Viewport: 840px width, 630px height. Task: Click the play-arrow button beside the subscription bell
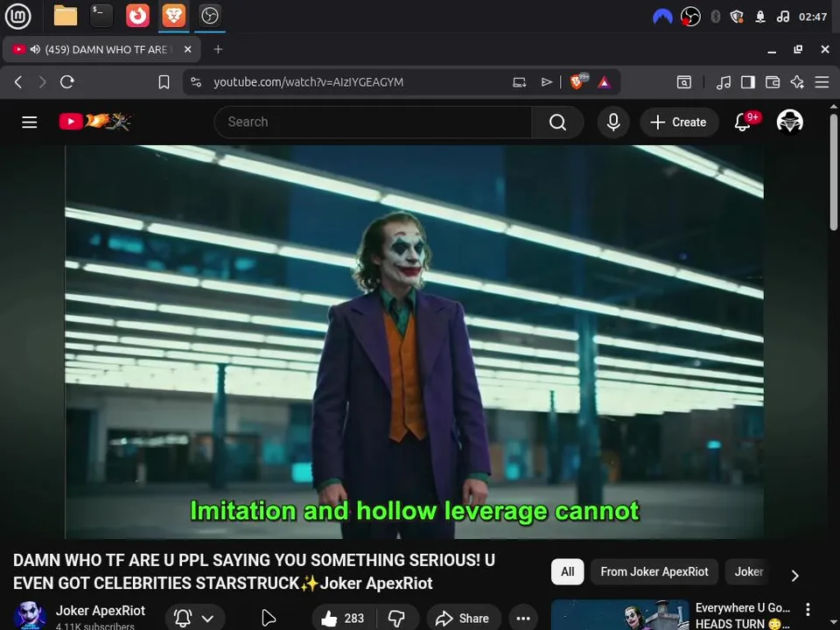pyautogui.click(x=269, y=619)
